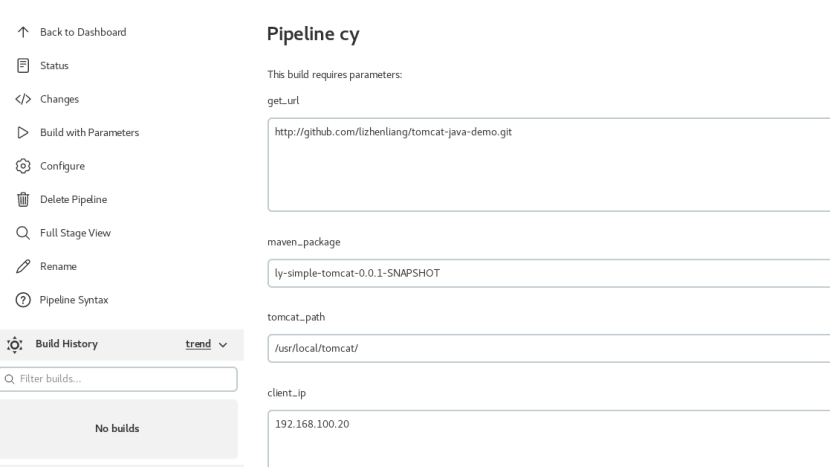Open the build trend link

pos(198,344)
